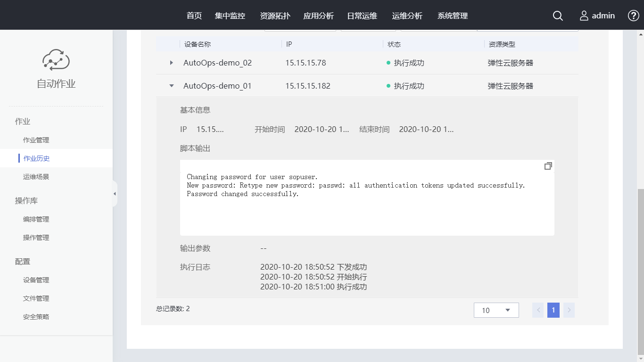644x362 pixels.
Task: Expand the AutoOps-demo_02 row
Action: tap(172, 63)
